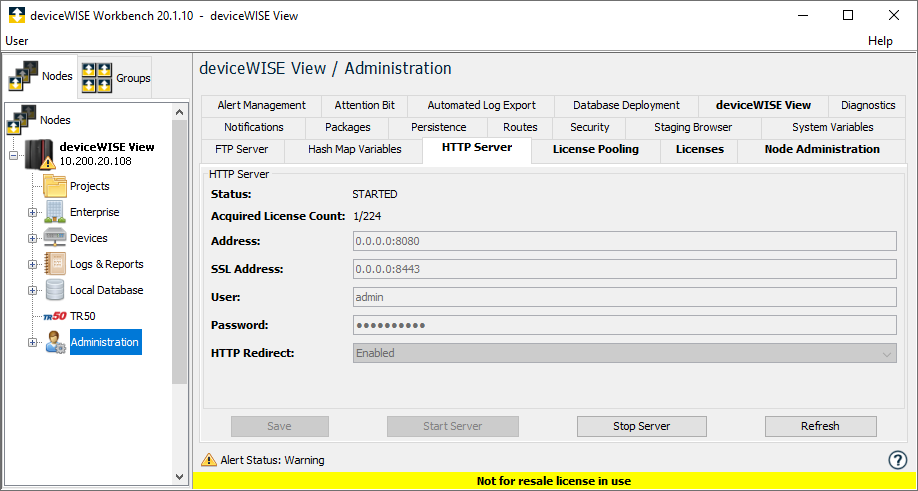
Task: Click the STARTED status value
Action: tap(375, 194)
